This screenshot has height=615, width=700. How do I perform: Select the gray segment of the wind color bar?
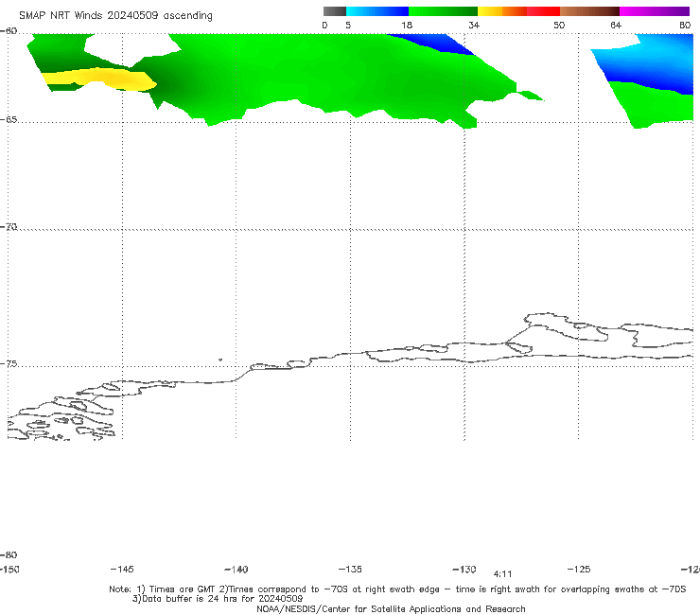[335, 11]
